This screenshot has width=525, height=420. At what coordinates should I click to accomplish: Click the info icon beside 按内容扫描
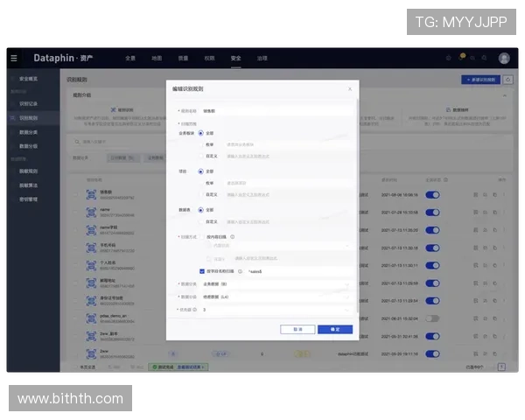point(232,236)
